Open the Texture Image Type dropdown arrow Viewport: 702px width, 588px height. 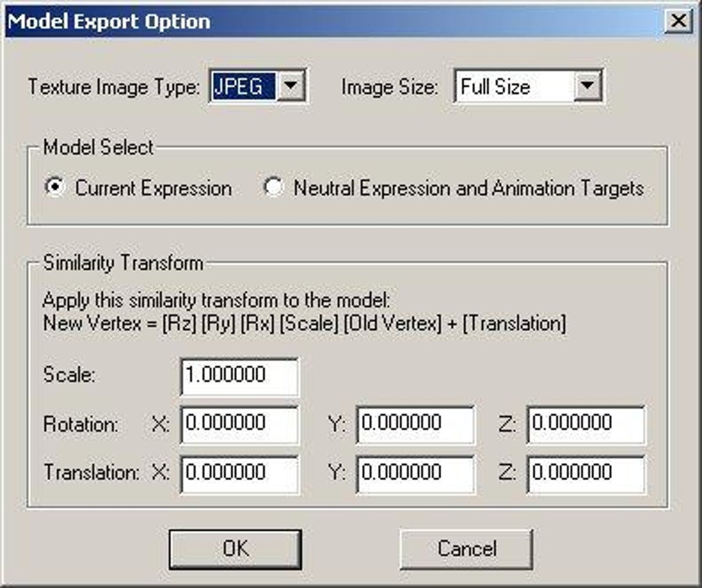click(x=291, y=87)
